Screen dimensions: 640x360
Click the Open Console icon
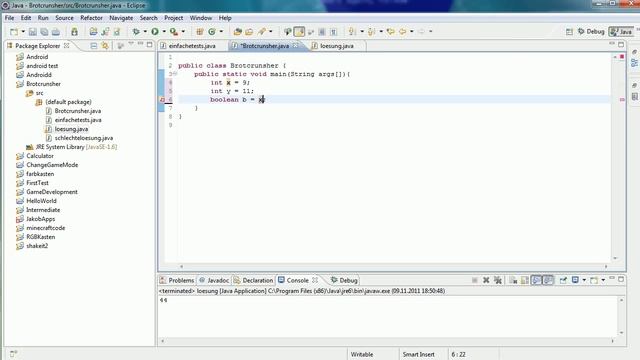pos(594,280)
